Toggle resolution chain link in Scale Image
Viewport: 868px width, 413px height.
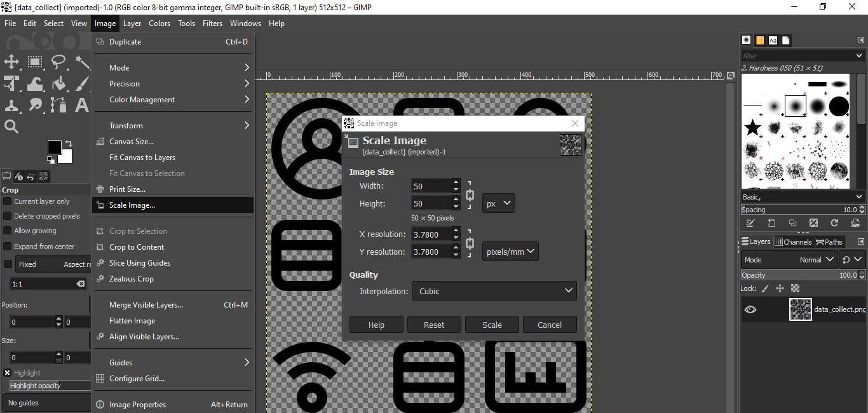coord(470,243)
